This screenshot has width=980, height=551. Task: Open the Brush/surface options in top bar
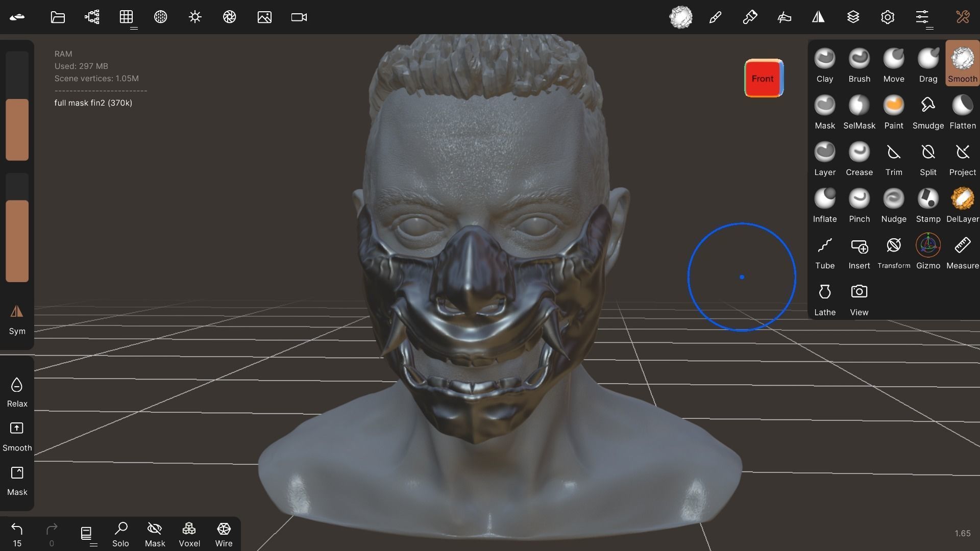click(x=784, y=17)
